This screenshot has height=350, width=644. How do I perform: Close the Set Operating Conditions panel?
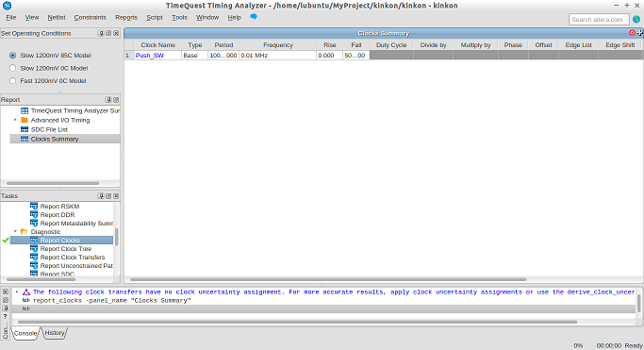(x=116, y=33)
